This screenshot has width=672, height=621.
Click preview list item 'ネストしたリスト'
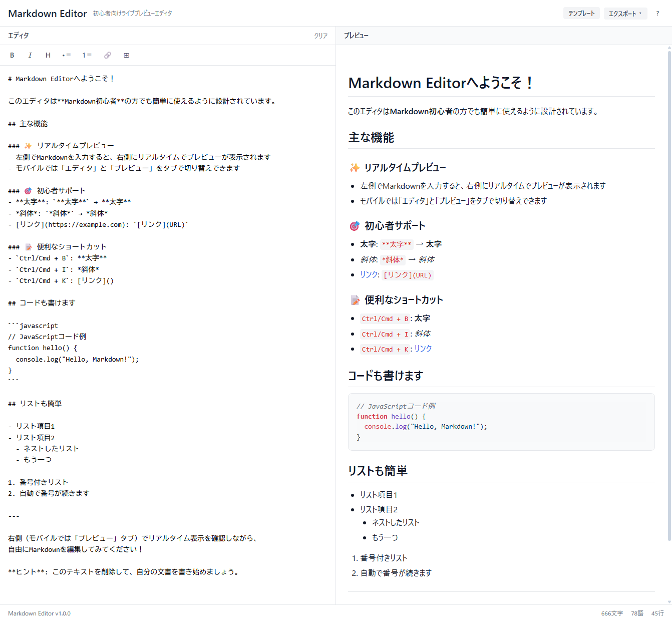[396, 522]
